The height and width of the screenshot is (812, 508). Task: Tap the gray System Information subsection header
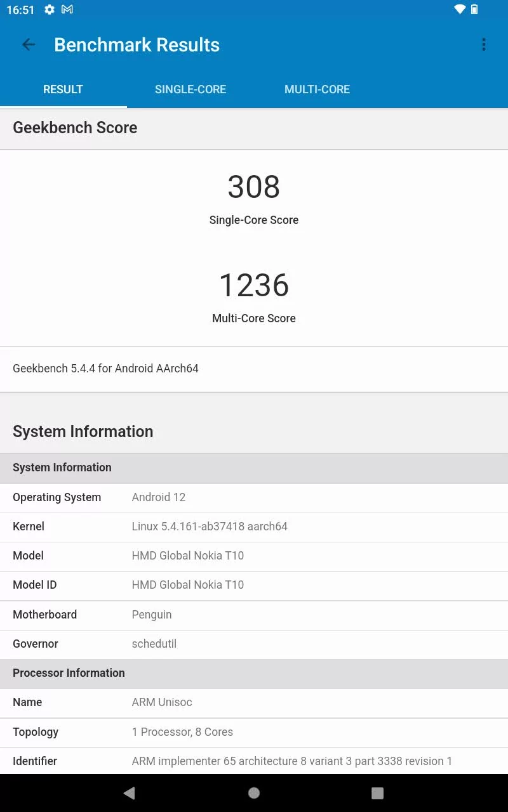point(254,468)
